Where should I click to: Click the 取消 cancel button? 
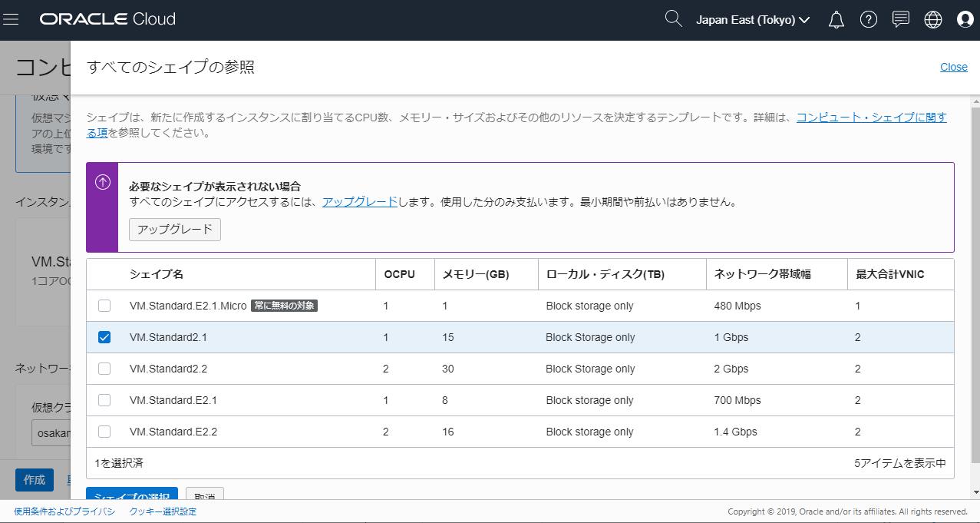click(x=205, y=494)
